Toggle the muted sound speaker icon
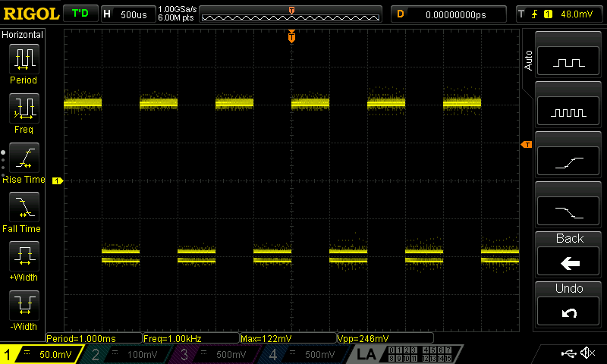The image size is (607, 364). pos(587,353)
